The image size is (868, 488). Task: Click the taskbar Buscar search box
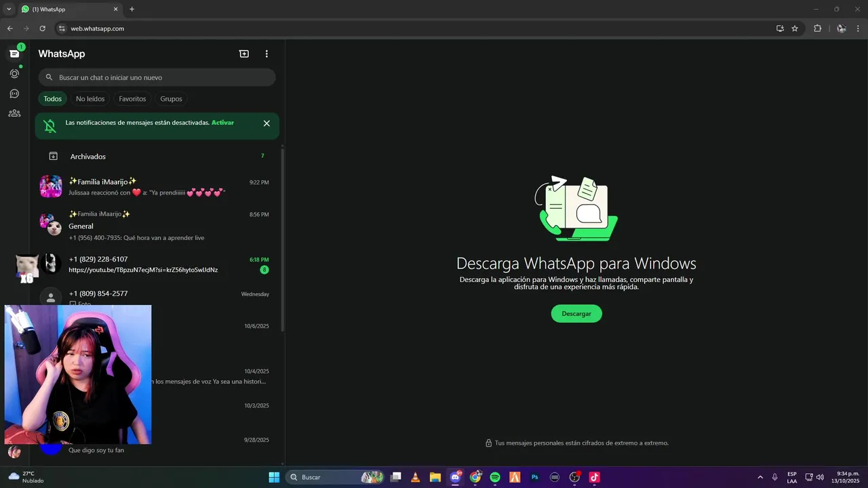tap(336, 477)
